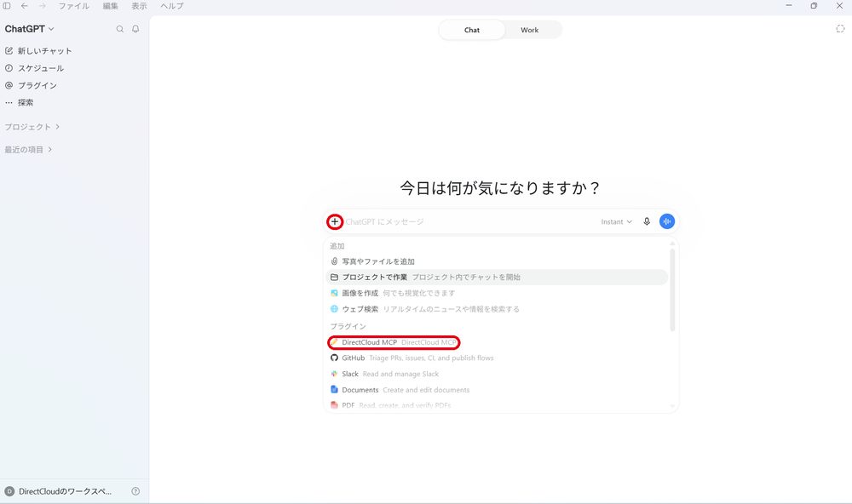
Task: Select 写真やファイルを追加
Action: (497, 261)
